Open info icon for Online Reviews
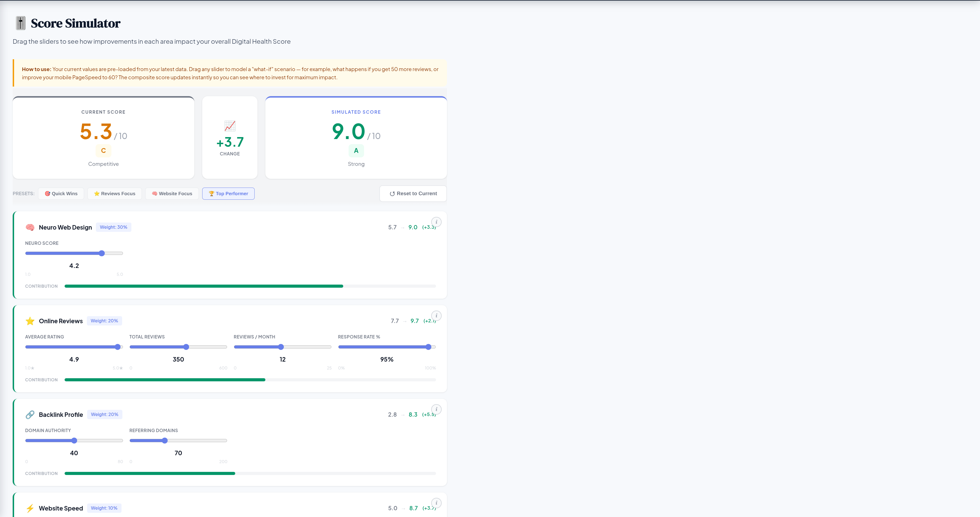 (436, 315)
